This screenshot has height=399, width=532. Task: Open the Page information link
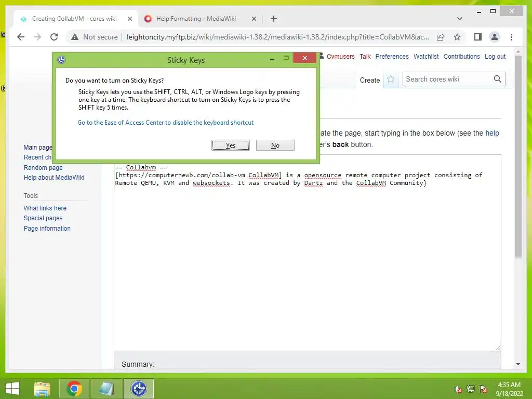(47, 229)
